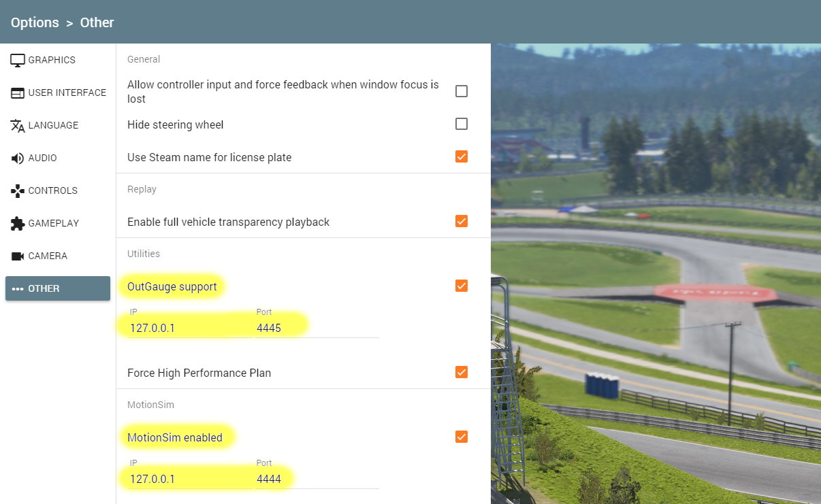The image size is (821, 504).
Task: Click the Camera video icon
Action: [18, 256]
